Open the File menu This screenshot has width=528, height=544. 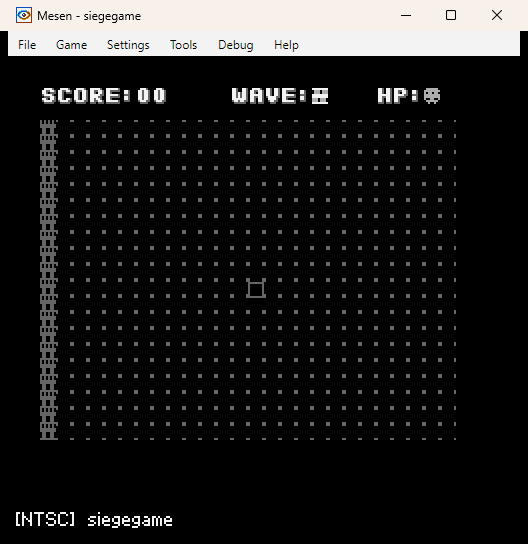pos(27,45)
